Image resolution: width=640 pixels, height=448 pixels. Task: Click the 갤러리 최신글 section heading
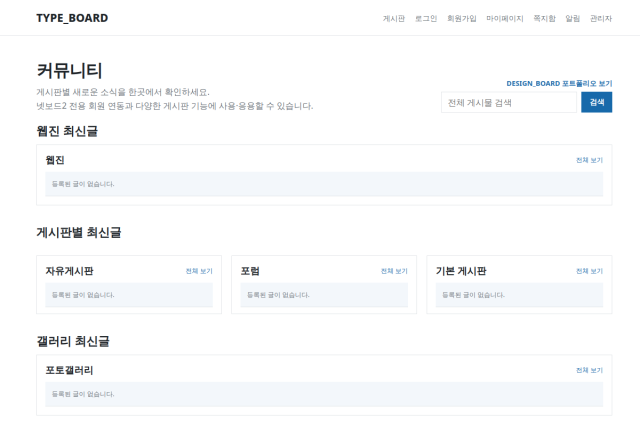tap(73, 341)
